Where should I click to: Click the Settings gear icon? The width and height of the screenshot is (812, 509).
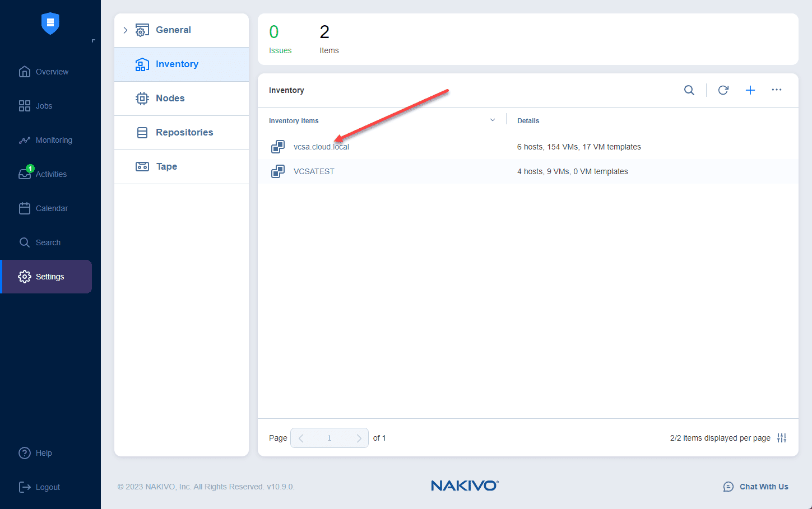(x=25, y=277)
